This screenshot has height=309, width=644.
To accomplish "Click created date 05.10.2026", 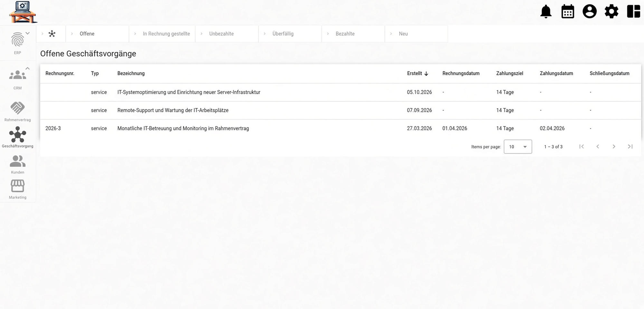I will click(x=419, y=92).
